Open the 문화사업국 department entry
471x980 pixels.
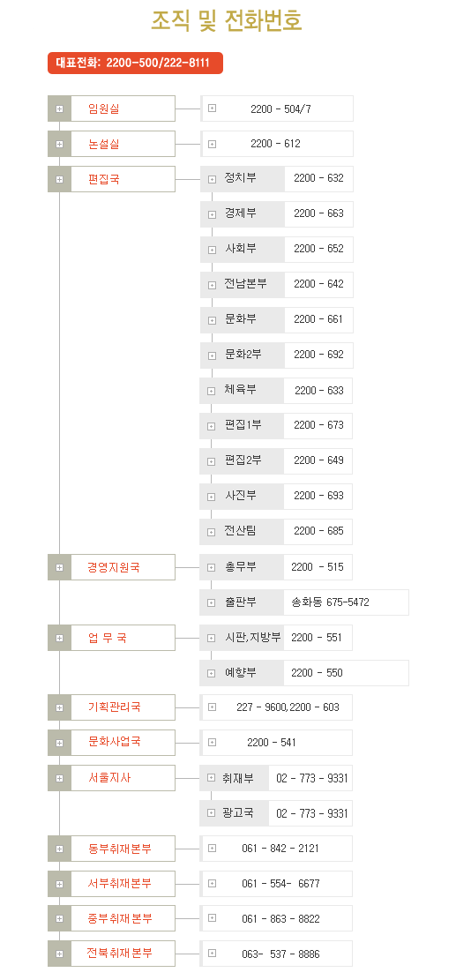[x=111, y=743]
